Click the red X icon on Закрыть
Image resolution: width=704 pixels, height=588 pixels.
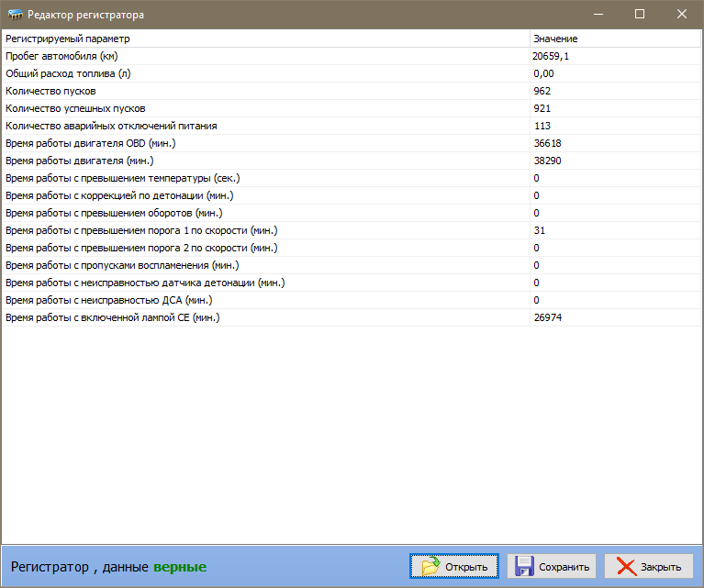tap(627, 567)
